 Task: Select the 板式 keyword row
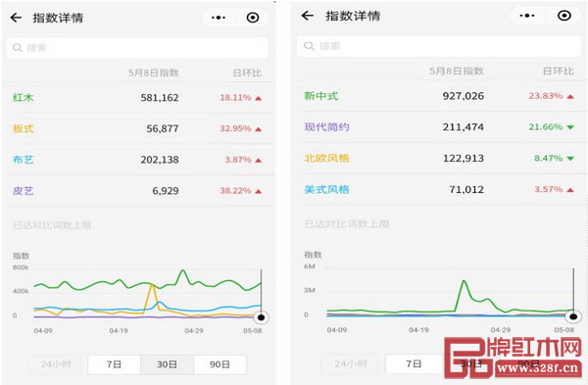138,128
